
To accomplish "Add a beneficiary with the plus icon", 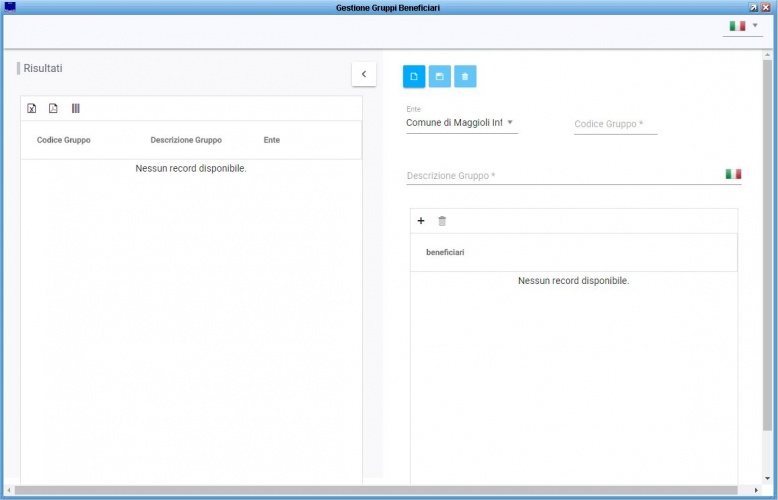I will 421,221.
